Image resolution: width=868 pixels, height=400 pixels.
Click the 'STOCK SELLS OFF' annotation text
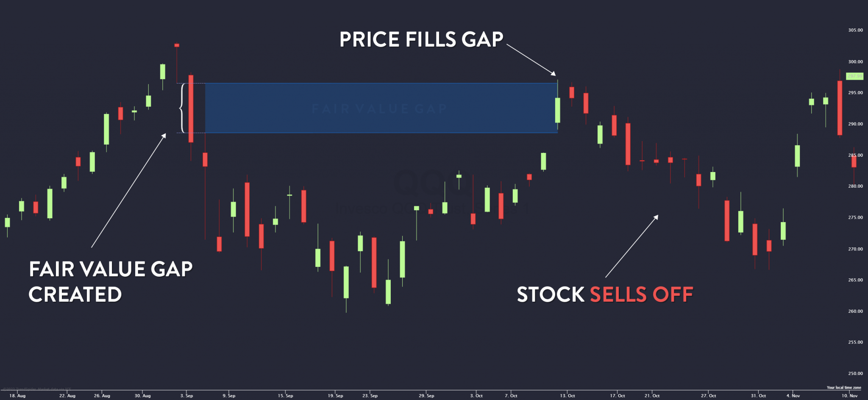click(605, 294)
